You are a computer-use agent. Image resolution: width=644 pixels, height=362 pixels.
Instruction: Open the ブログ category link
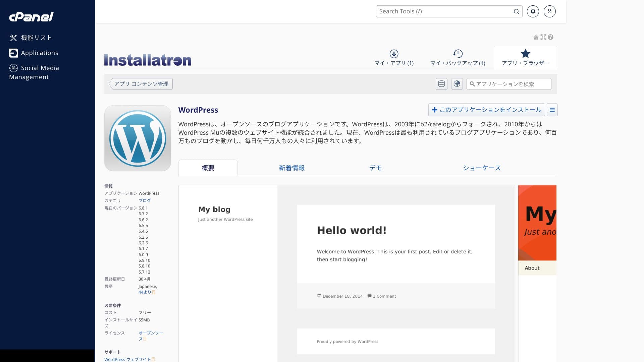[145, 200]
